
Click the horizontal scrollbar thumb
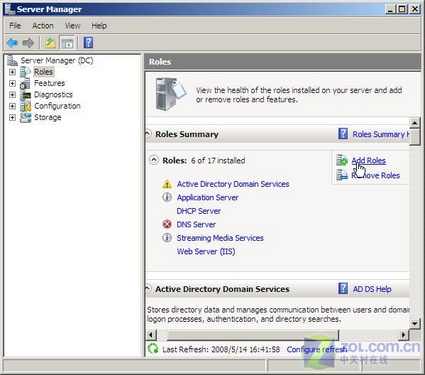coord(252,334)
